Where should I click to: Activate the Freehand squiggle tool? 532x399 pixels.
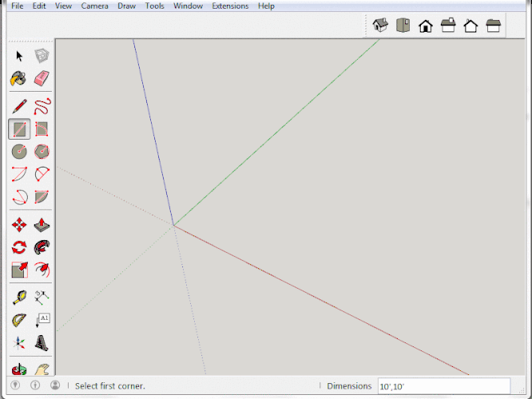[x=42, y=106]
